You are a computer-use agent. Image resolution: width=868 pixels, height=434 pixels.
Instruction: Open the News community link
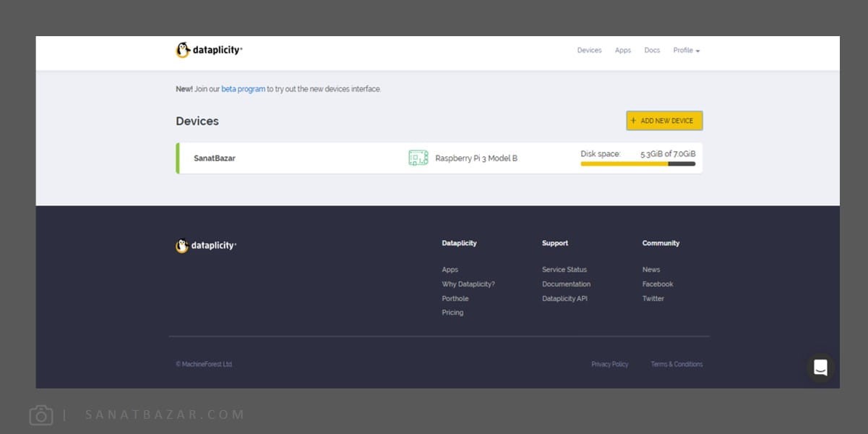tap(651, 270)
